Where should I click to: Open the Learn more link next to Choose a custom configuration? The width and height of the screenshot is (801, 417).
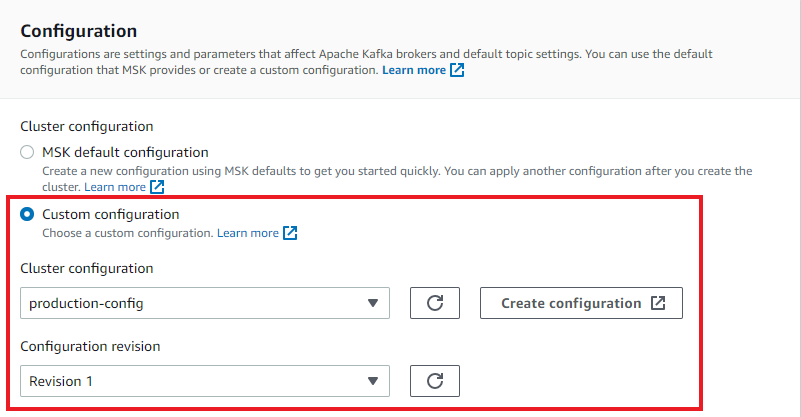click(x=247, y=233)
